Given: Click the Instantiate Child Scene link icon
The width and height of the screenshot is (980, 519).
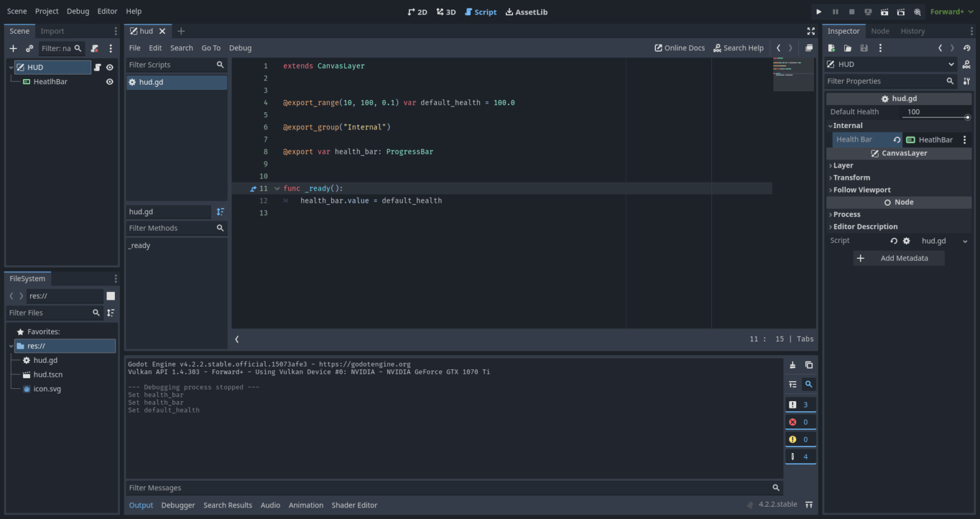Looking at the screenshot, I should click(29, 48).
